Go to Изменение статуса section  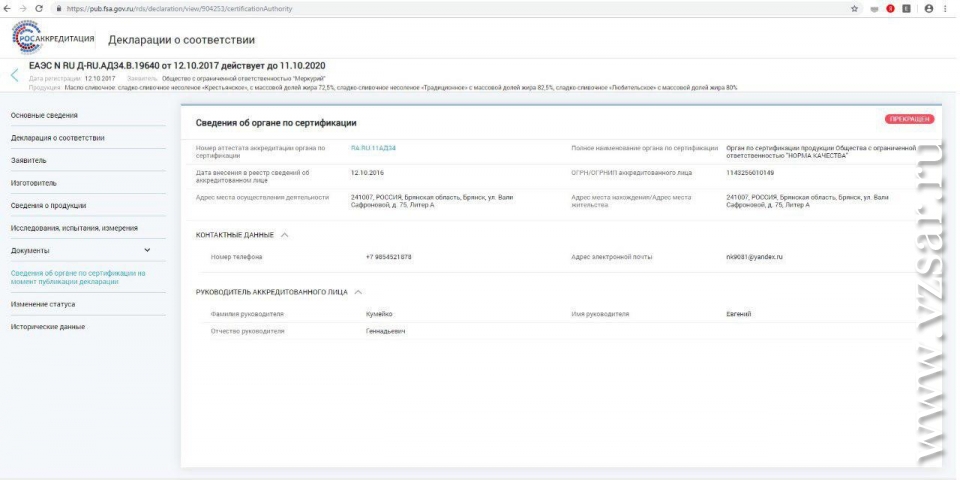(x=43, y=304)
